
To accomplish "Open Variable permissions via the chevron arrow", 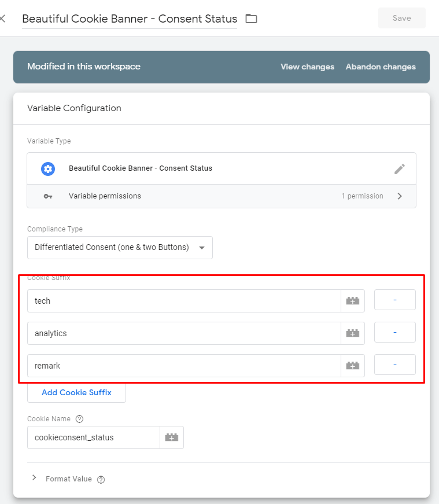I will pyautogui.click(x=400, y=196).
